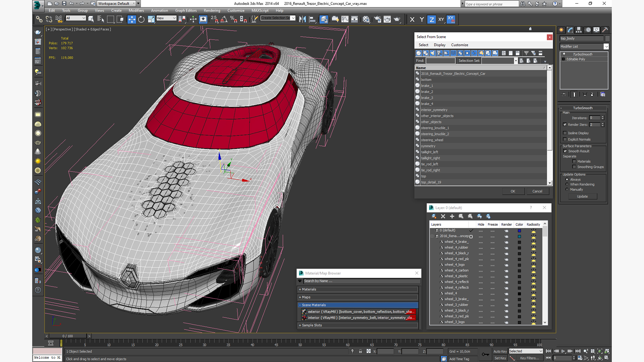Toggle the Render Iters checkbox
The height and width of the screenshot is (362, 644).
coord(565,125)
